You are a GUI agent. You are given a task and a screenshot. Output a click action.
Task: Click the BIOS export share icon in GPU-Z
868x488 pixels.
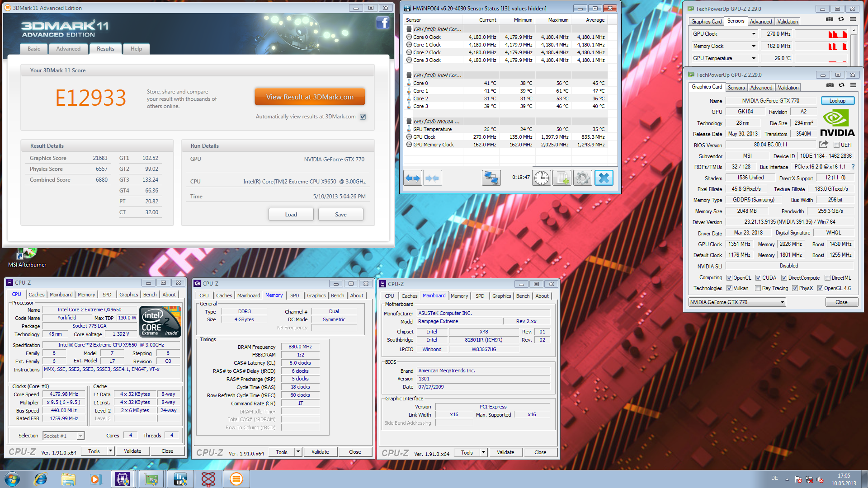823,145
